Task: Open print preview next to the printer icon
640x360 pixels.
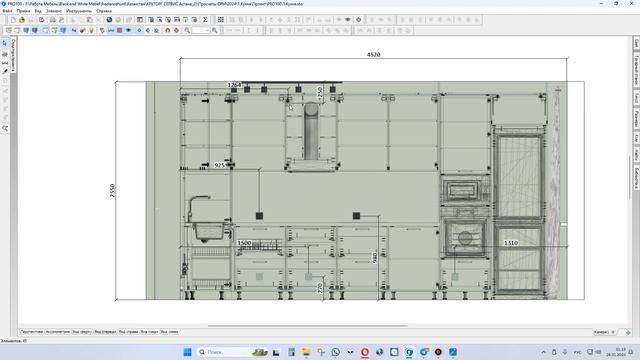Action: 61,20
